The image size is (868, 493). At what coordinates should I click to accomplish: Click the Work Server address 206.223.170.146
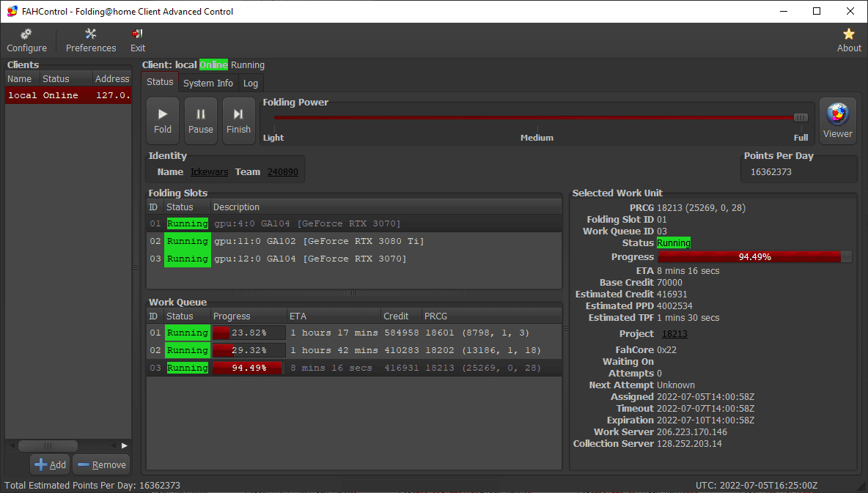(x=692, y=432)
